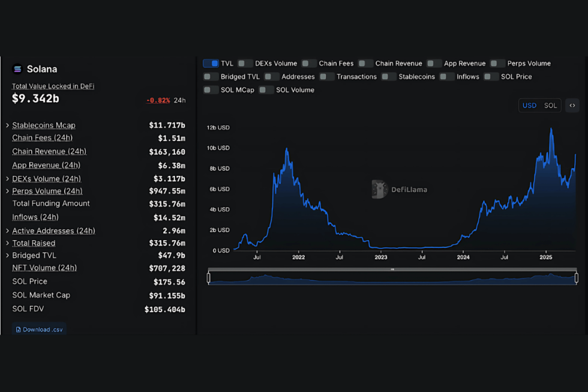Image resolution: width=588 pixels, height=392 pixels.
Task: Enable the Perps Volume toggle
Action: point(497,64)
